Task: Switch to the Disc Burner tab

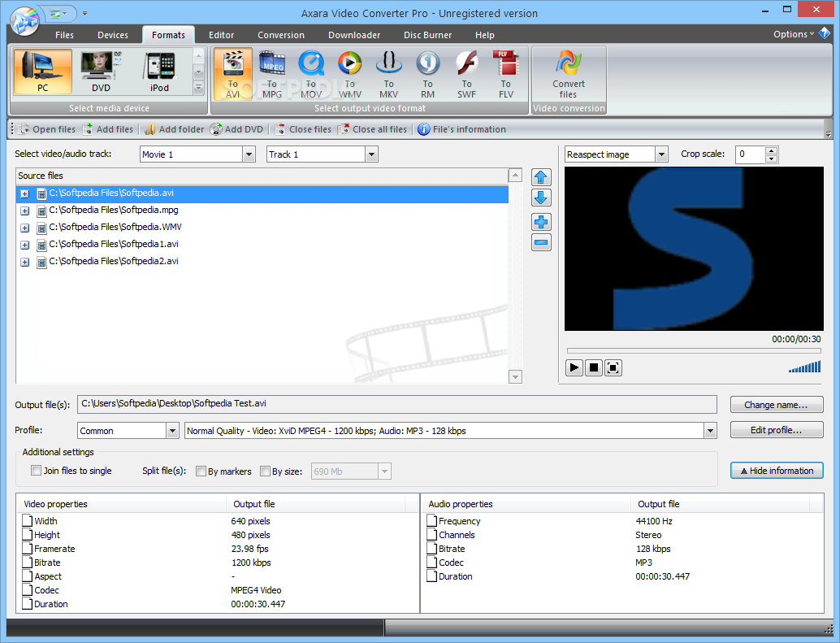Action: point(427,35)
